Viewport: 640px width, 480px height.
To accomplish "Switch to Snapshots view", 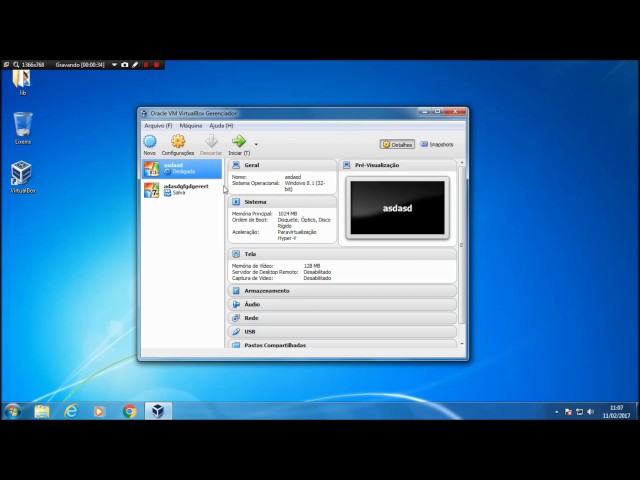I will click(437, 144).
